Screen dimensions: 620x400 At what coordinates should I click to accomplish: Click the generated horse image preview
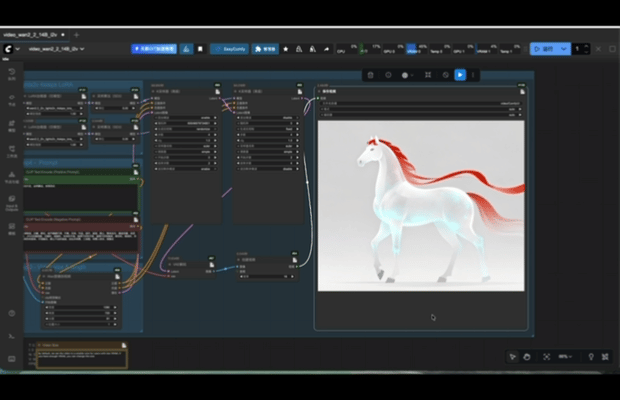420,205
